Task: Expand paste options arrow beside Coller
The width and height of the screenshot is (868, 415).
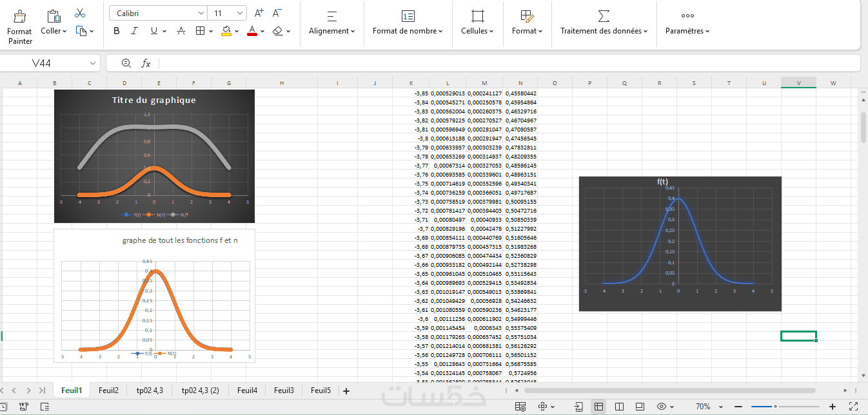Action: tap(64, 31)
